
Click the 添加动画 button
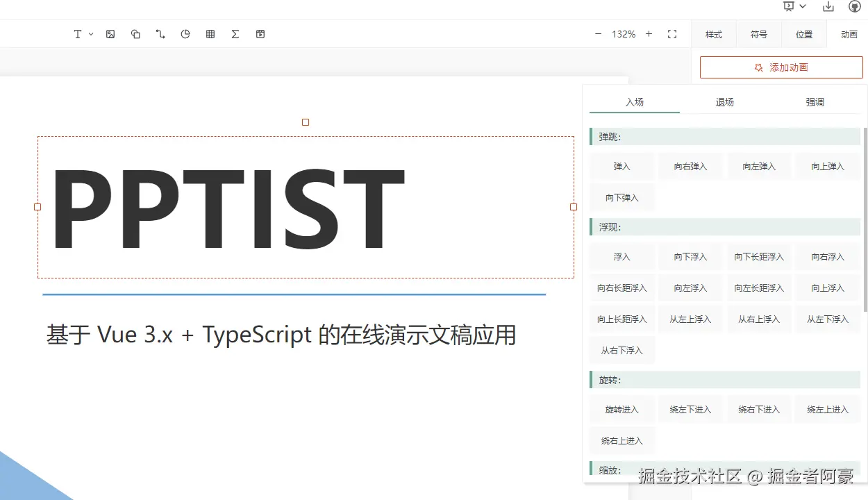tap(781, 67)
